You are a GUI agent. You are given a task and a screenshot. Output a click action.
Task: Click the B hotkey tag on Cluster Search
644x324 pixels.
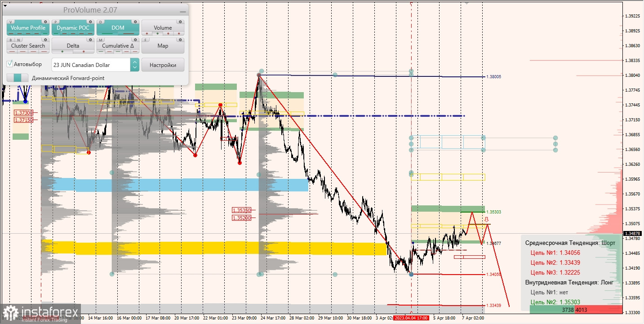coord(10,40)
